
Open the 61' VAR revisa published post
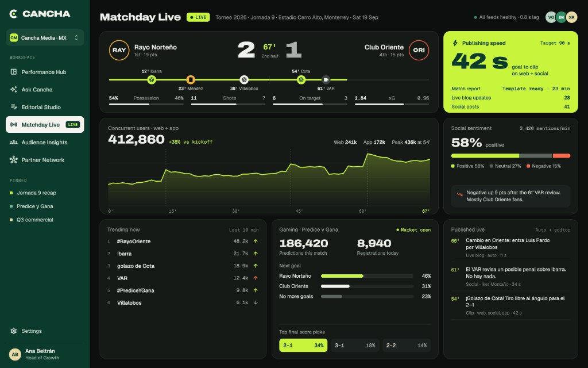(x=510, y=277)
